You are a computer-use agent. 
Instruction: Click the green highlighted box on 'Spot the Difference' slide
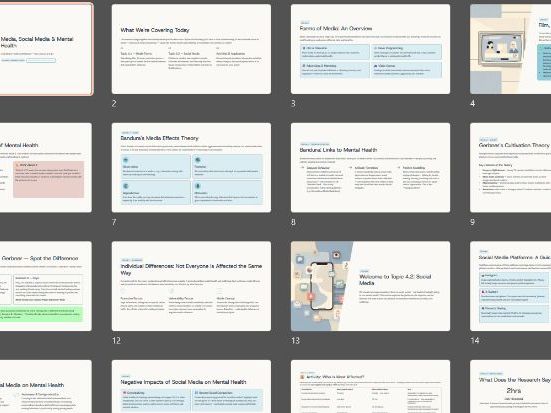point(41,314)
